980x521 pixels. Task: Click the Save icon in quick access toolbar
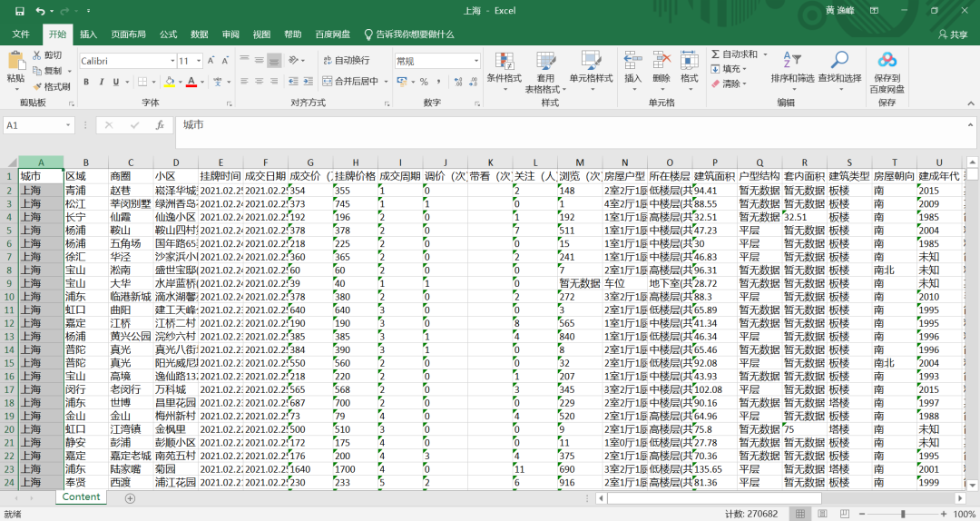[x=19, y=11]
